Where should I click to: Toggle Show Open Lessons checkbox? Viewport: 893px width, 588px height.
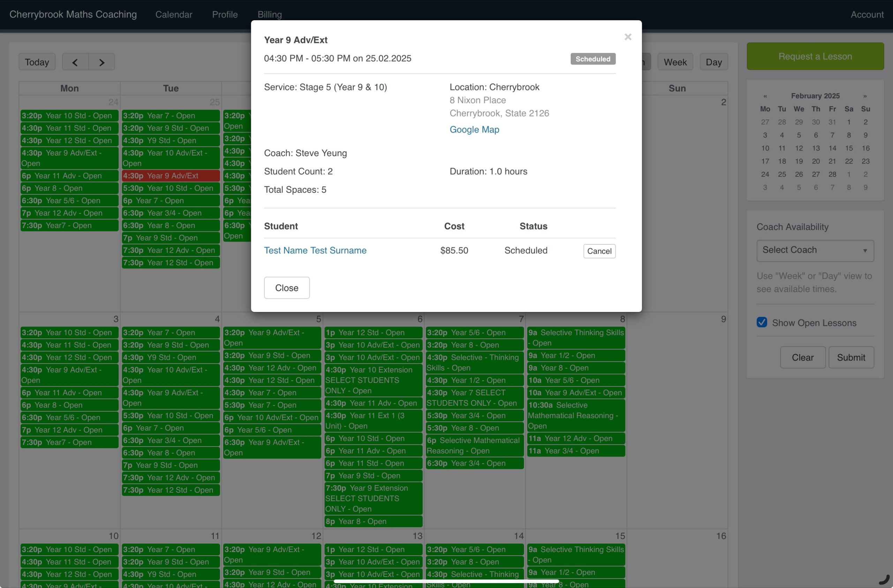click(762, 322)
